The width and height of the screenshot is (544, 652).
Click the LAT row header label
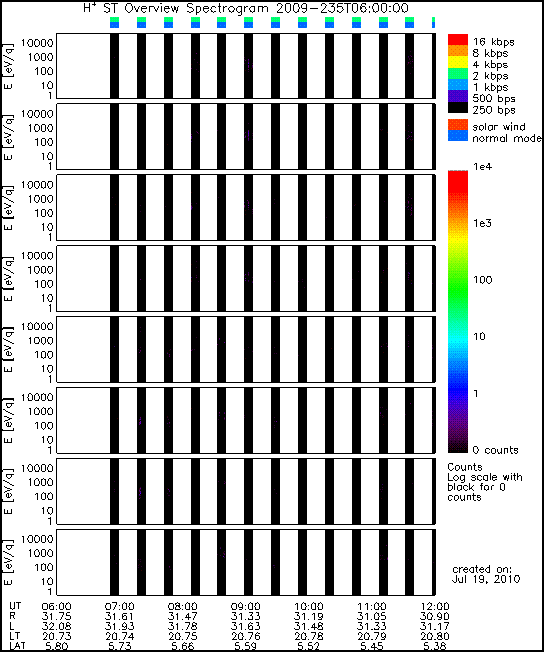17,646
